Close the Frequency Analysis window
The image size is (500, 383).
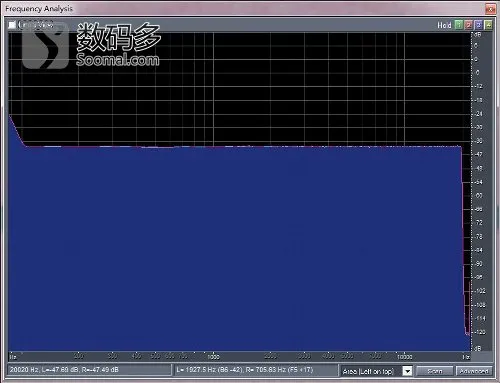coord(490,9)
